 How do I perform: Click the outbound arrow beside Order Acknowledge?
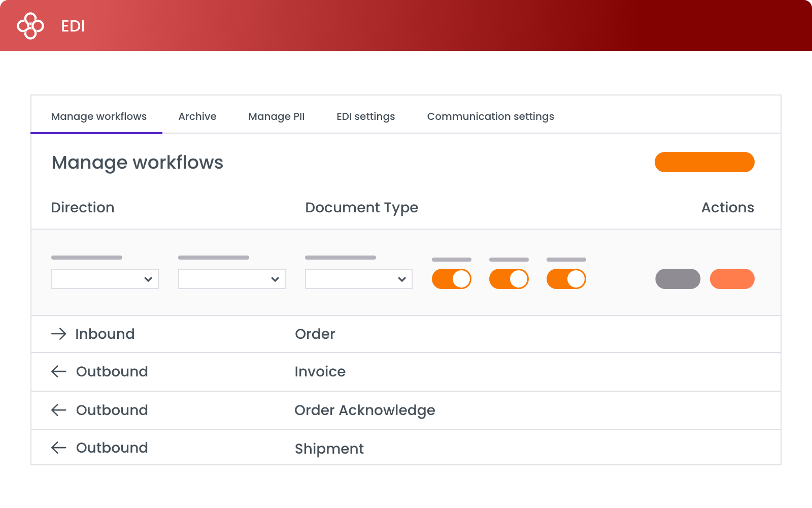click(59, 410)
